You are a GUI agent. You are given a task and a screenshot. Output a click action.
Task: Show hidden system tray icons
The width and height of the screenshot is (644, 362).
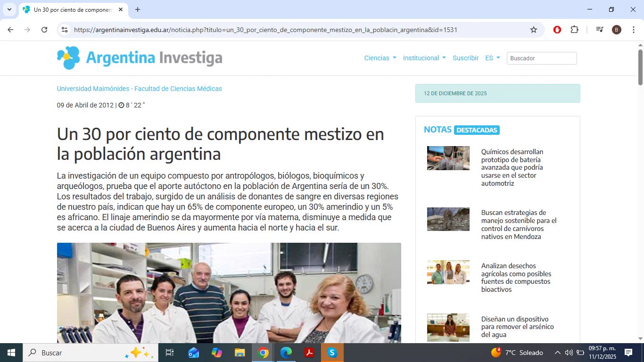pyautogui.click(x=558, y=353)
